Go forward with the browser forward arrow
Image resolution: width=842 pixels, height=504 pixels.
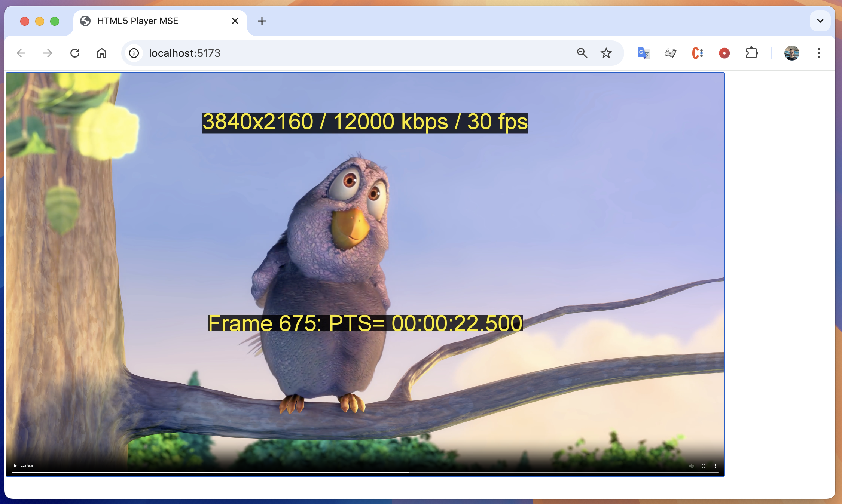click(x=48, y=53)
